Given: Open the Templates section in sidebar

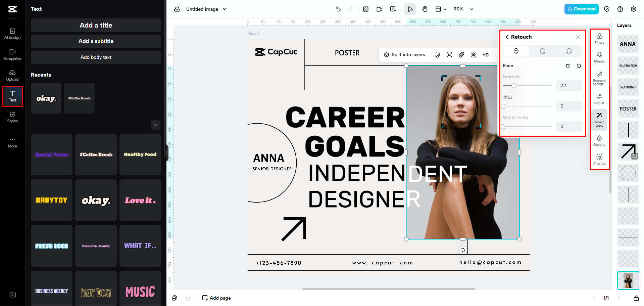Looking at the screenshot, I should point(12,54).
